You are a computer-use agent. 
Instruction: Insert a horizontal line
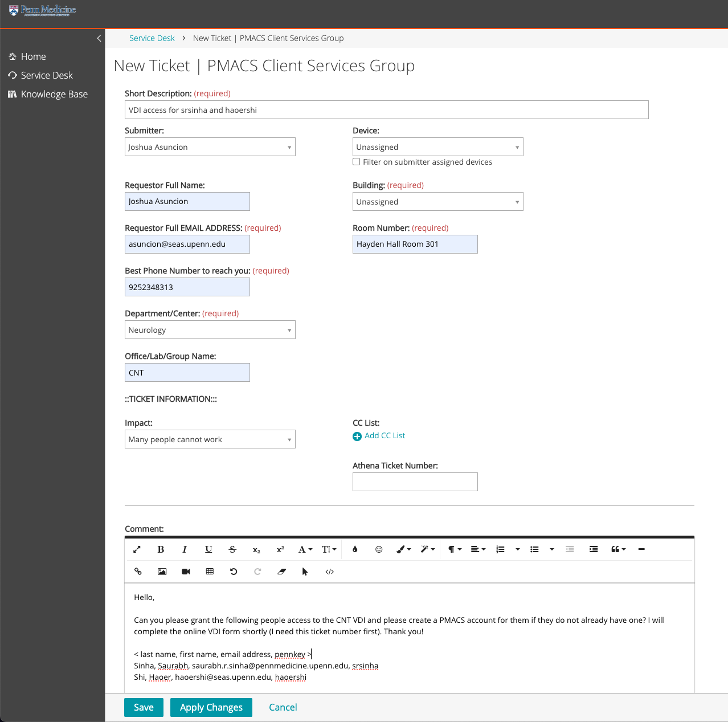pyautogui.click(x=641, y=549)
